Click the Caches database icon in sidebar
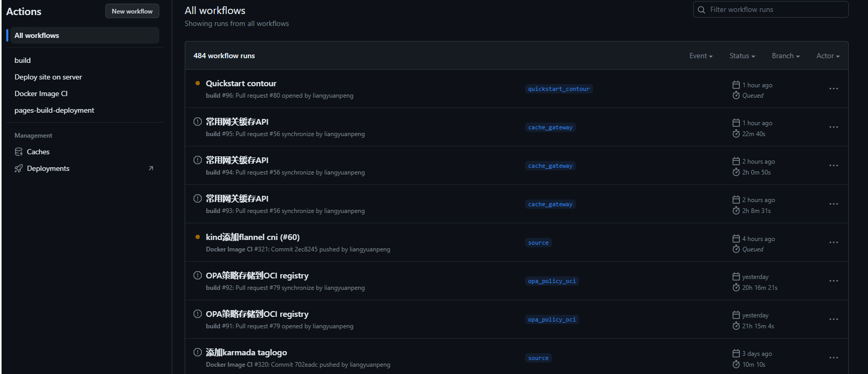The image size is (868, 374). [19, 152]
